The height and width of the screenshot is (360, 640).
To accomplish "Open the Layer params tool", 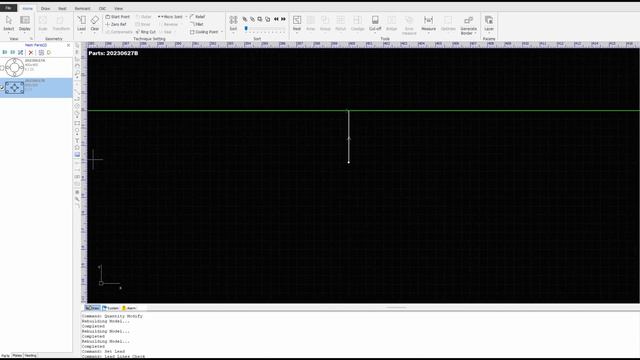I will (489, 23).
